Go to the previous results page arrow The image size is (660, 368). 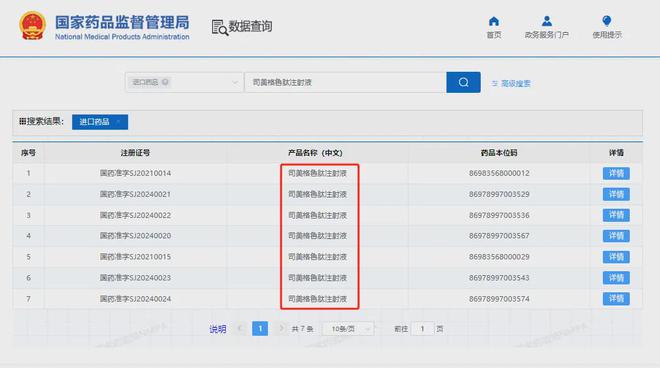coord(240,328)
